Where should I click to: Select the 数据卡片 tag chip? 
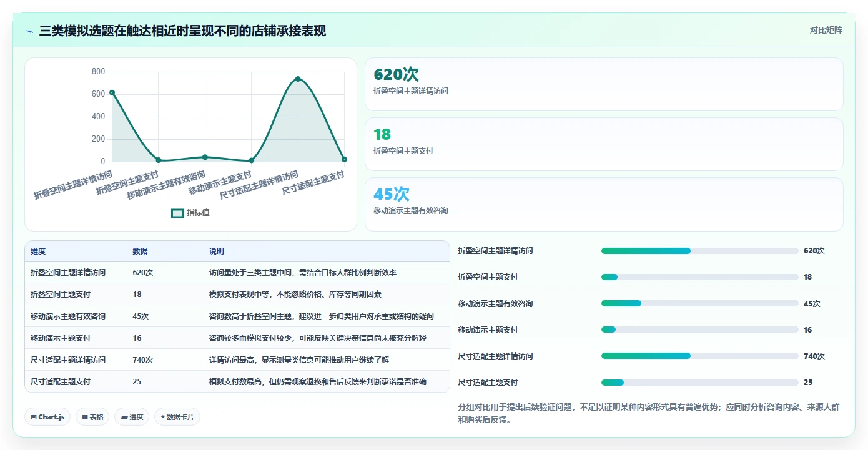177,417
